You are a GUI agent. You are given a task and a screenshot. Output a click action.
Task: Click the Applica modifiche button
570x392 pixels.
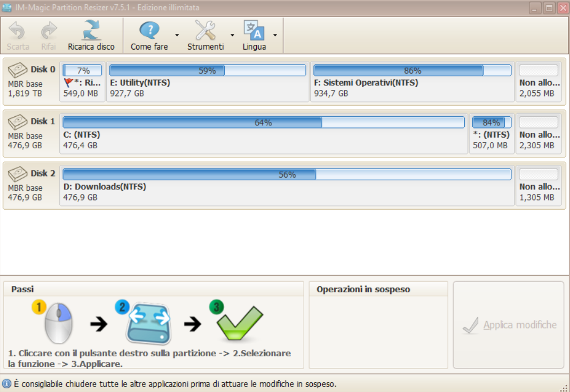pos(508,325)
